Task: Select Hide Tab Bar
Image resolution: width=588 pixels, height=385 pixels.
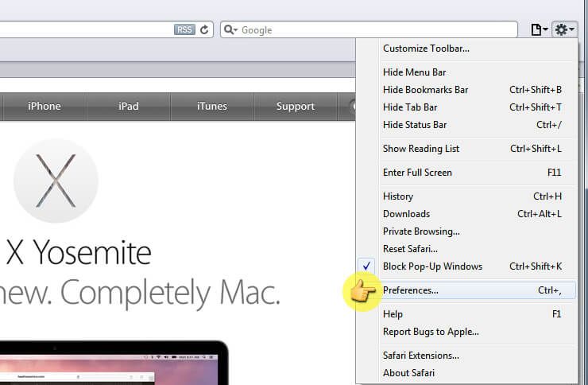Action: [x=467, y=107]
